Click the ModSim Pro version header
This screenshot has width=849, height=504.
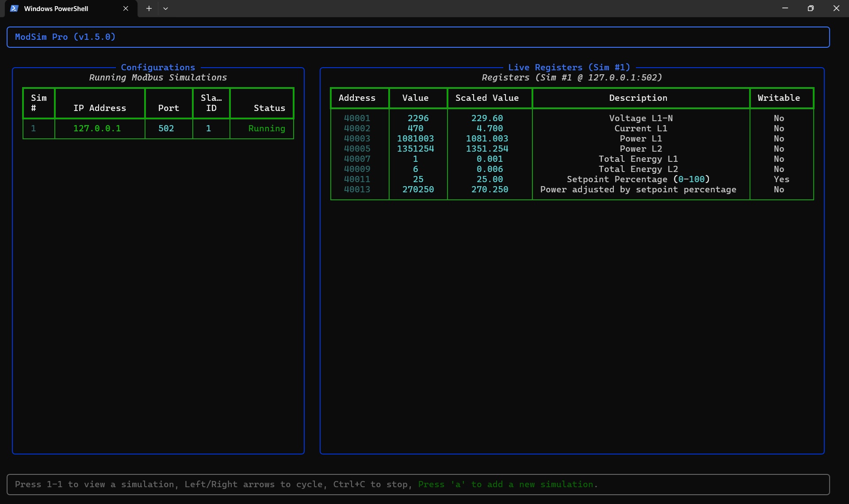point(65,37)
